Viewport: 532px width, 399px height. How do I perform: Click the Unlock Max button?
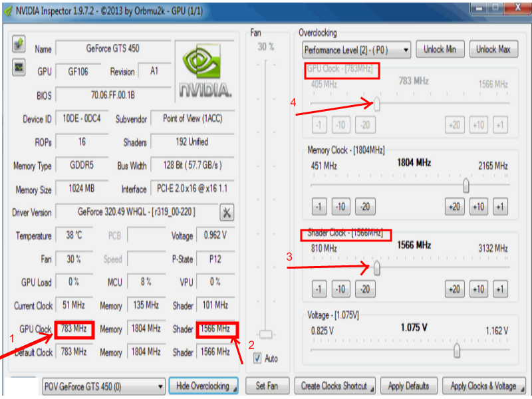(493, 49)
